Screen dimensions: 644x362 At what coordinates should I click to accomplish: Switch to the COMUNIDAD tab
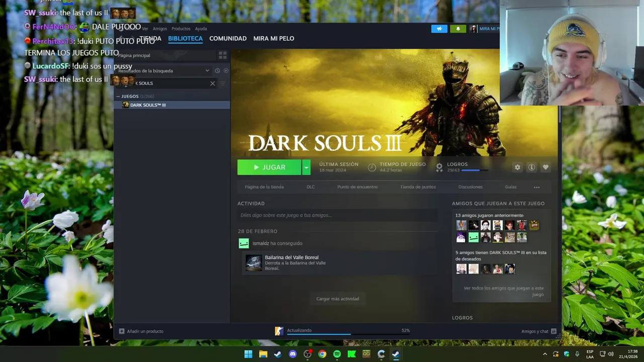click(228, 39)
